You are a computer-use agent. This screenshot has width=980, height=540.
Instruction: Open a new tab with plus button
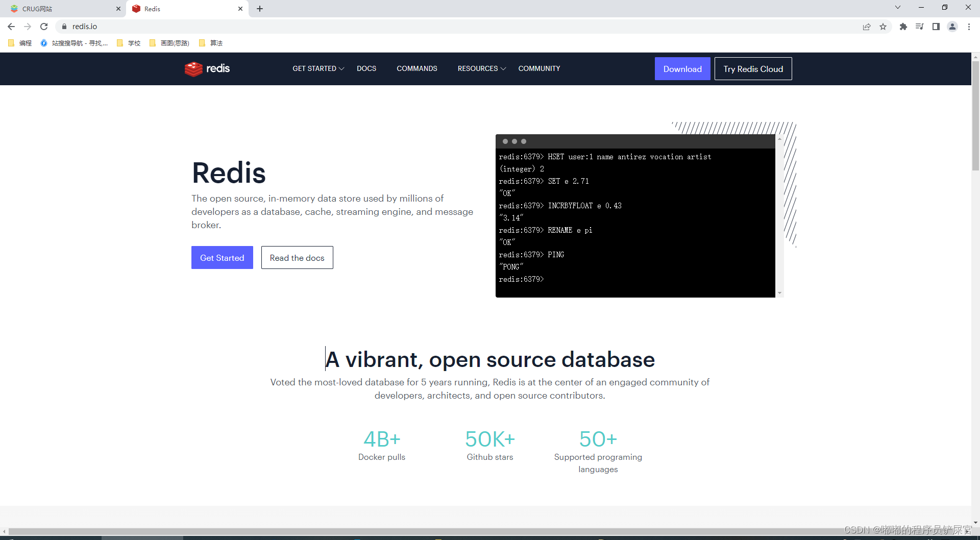260,9
